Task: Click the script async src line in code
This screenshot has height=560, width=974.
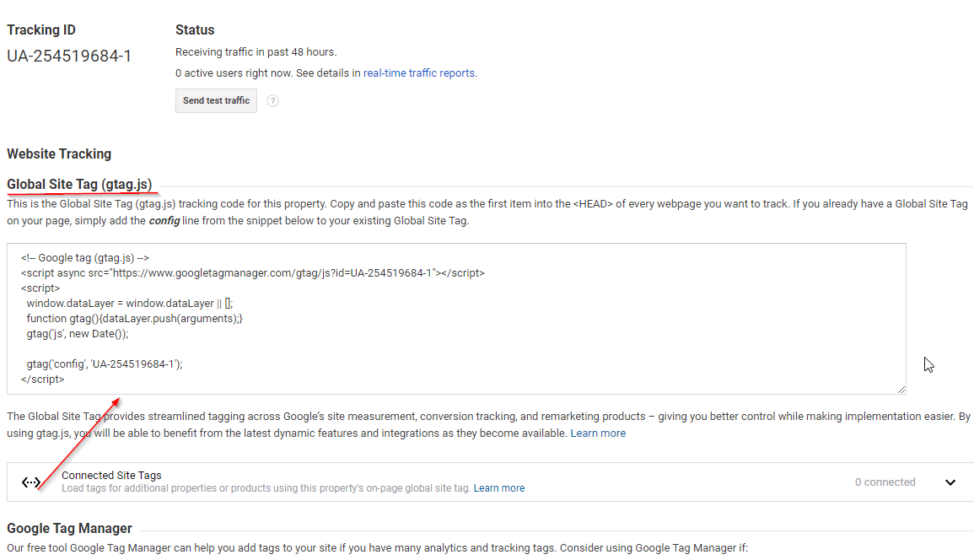Action: pos(253,273)
